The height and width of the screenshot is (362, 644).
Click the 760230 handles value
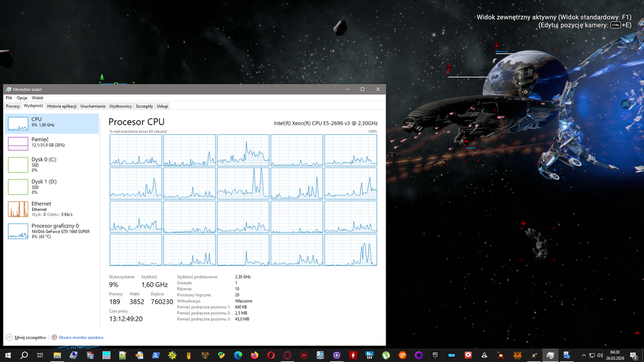tap(162, 302)
